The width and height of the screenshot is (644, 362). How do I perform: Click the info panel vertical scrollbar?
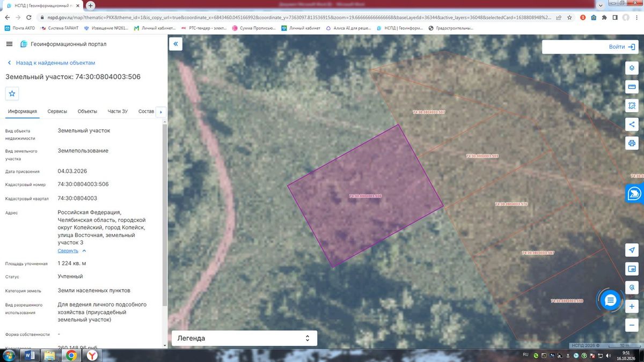point(165,215)
